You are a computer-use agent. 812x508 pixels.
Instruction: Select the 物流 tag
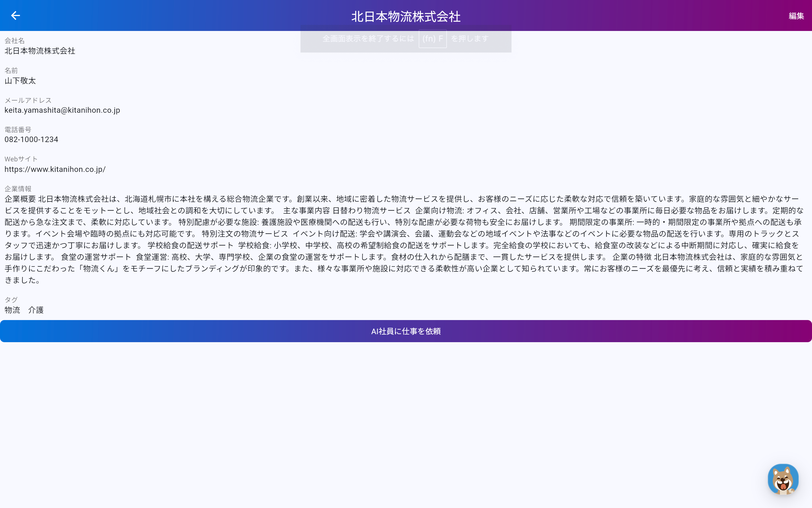[x=12, y=310]
